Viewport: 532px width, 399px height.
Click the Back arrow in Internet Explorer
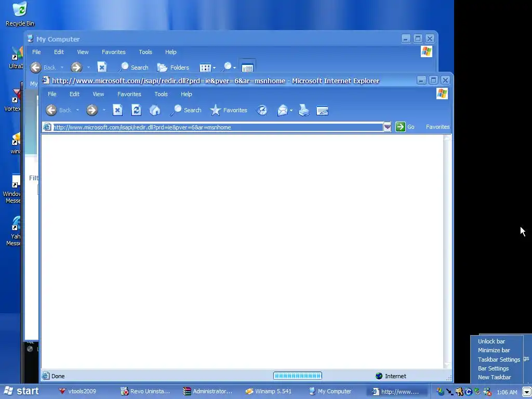point(51,110)
